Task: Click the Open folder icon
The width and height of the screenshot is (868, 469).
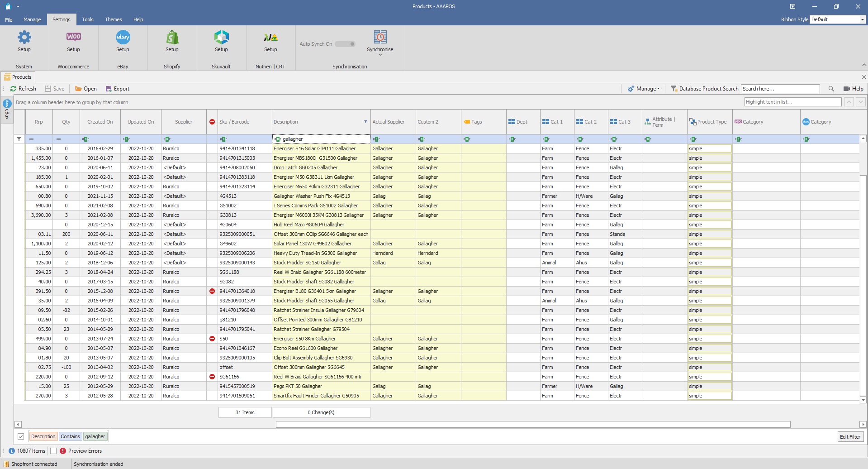Action: tap(78, 89)
